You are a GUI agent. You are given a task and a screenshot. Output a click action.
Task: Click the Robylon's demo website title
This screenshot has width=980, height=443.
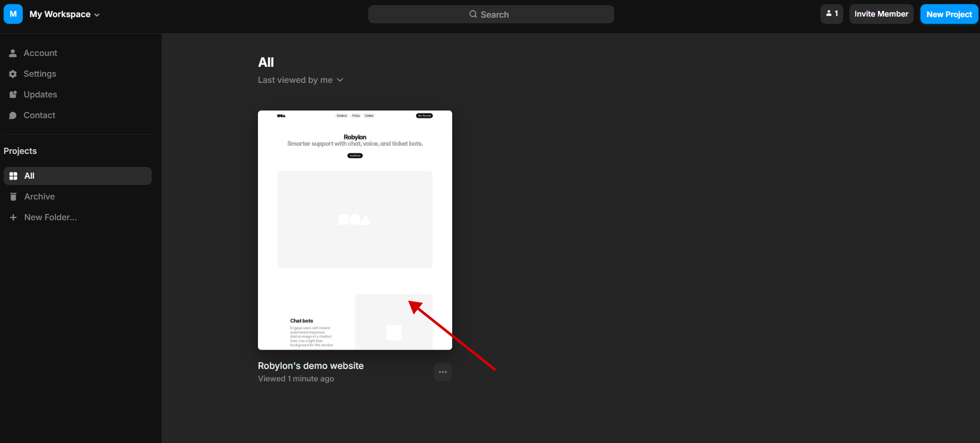click(311, 366)
